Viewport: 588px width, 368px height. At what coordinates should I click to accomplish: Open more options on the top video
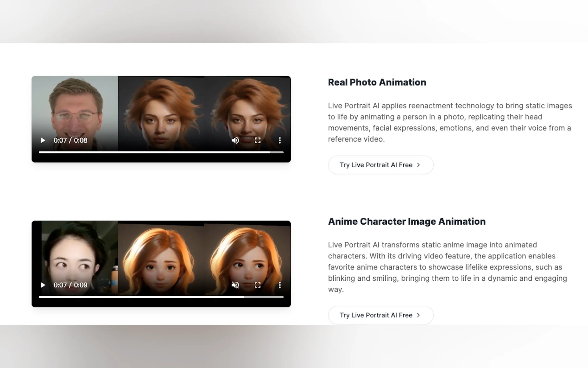(x=280, y=140)
